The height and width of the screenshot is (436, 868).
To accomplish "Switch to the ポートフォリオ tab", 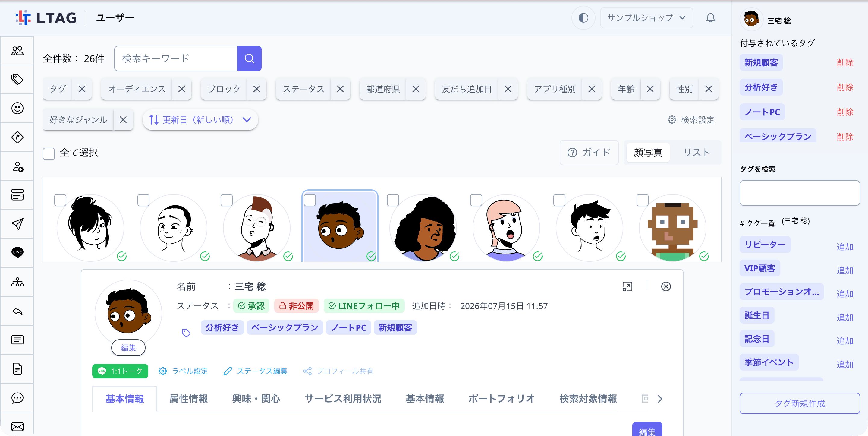I will click(x=502, y=399).
